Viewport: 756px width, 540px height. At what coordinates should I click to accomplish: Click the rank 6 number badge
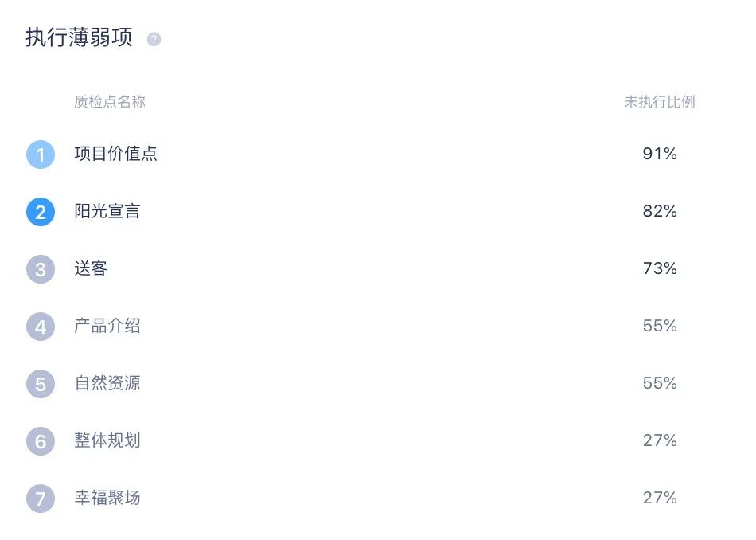coord(41,441)
